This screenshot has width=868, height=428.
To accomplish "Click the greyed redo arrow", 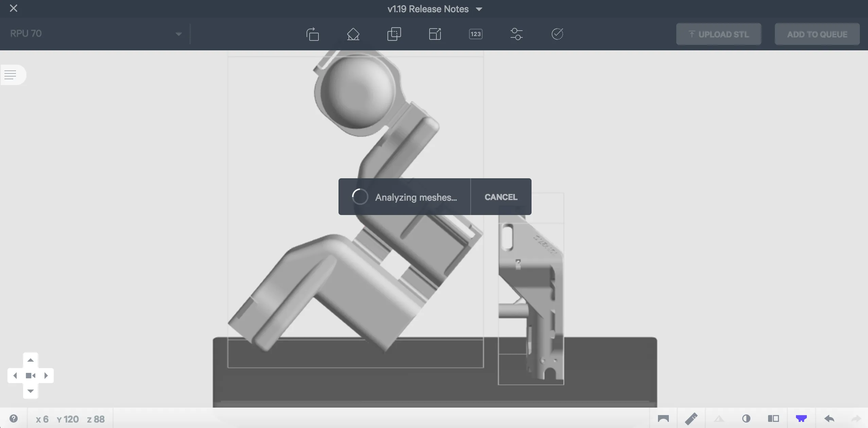I will coord(856,418).
